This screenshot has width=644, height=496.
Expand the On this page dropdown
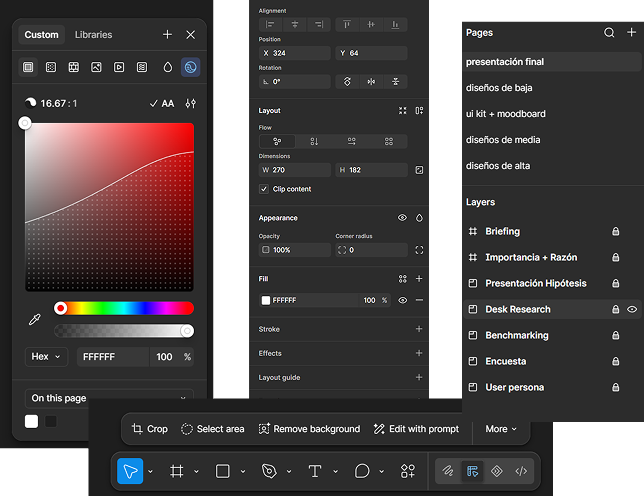(109, 398)
